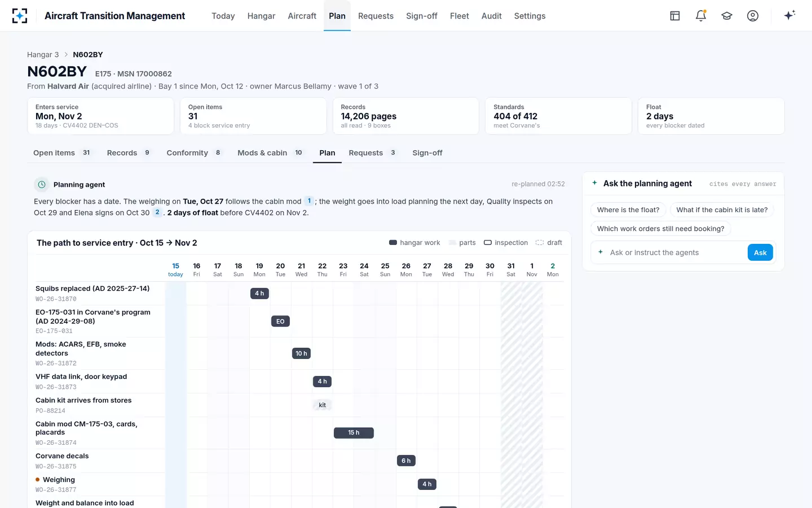
Task: Switch to the Records tab
Action: 129,153
